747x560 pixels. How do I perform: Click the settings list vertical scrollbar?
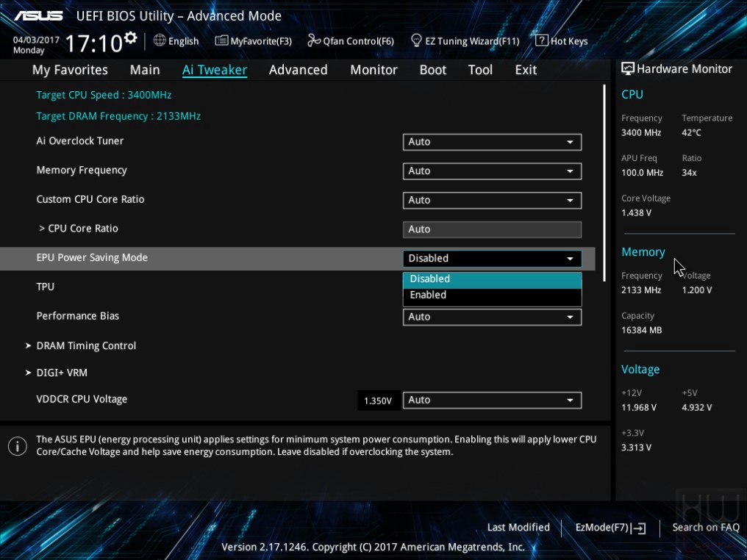click(604, 183)
